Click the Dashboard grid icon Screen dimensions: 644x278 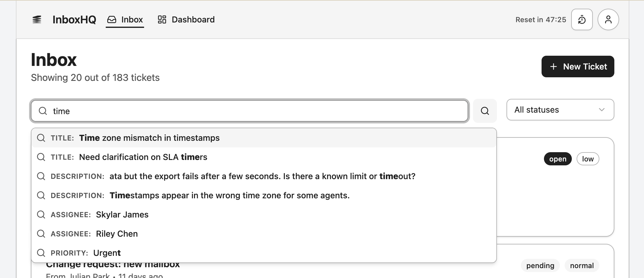[162, 20]
